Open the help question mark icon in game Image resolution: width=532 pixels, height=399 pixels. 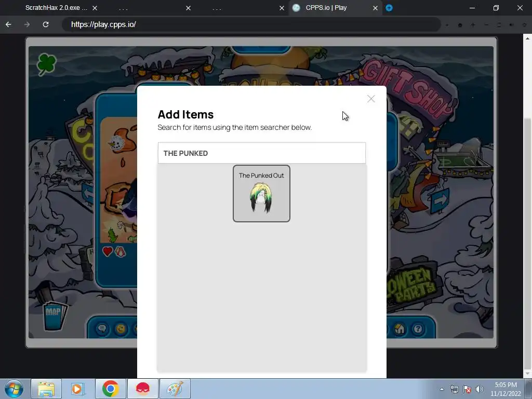point(418,328)
